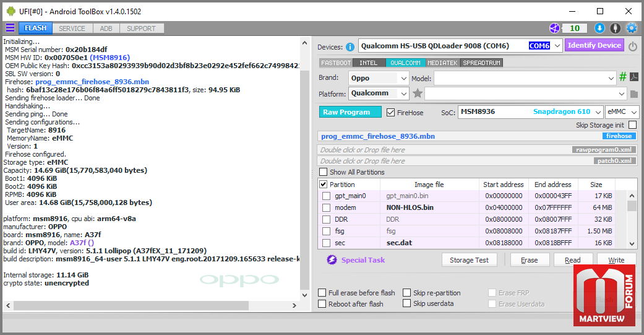The image size is (644, 335).
Task: Click the prog_emmc_firehose_8936.mbn firehose field
Action: (x=477, y=136)
